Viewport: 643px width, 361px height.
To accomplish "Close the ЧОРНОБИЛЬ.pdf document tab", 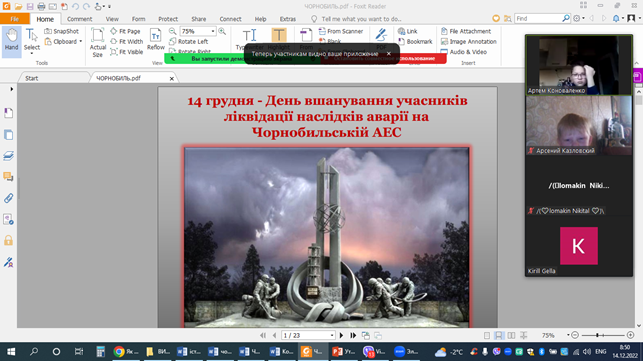I will tap(171, 78).
